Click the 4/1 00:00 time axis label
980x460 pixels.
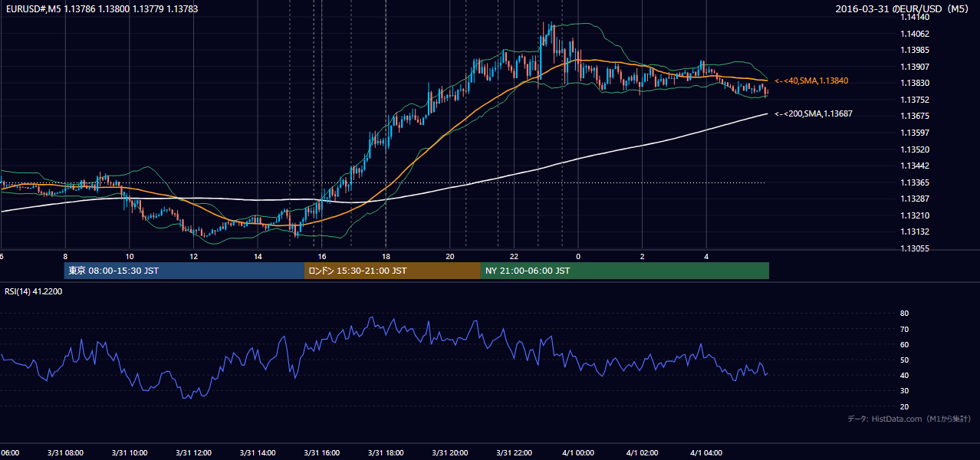click(x=578, y=453)
